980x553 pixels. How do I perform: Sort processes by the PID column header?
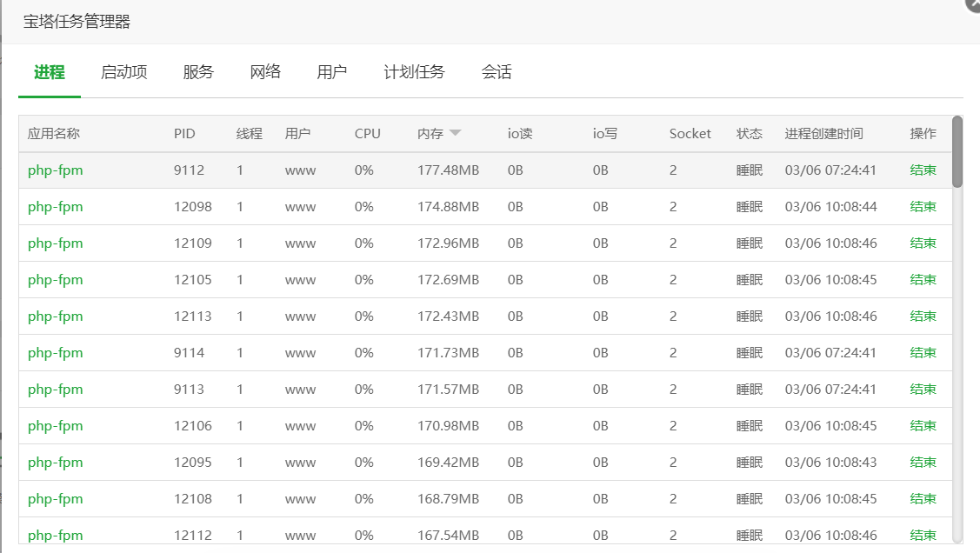coord(184,134)
